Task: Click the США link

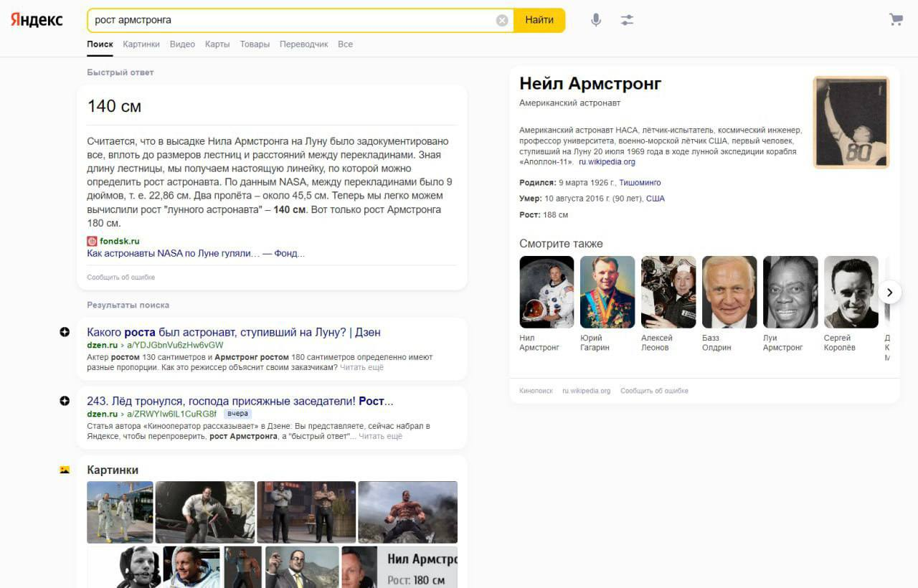Action: pyautogui.click(x=655, y=199)
